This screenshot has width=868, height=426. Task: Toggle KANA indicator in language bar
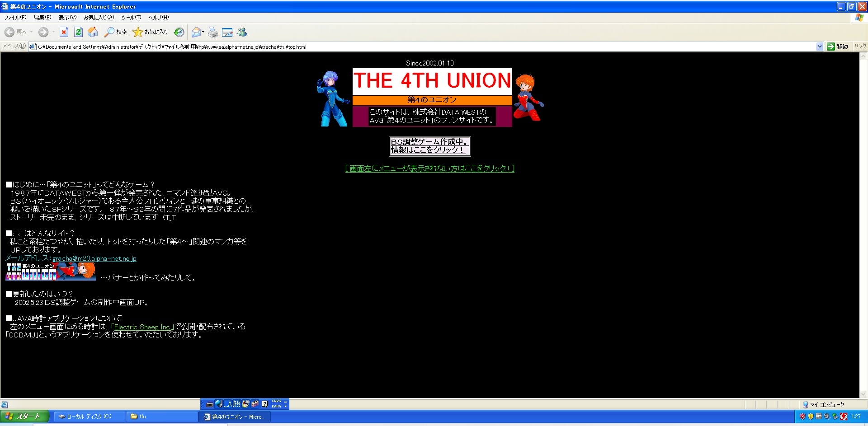(276, 406)
